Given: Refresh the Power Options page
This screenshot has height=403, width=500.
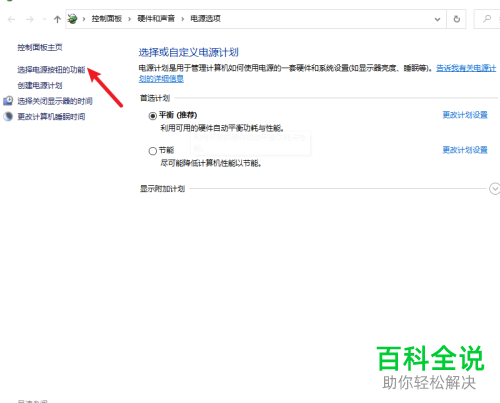Looking at the screenshot, I should pos(457,19).
